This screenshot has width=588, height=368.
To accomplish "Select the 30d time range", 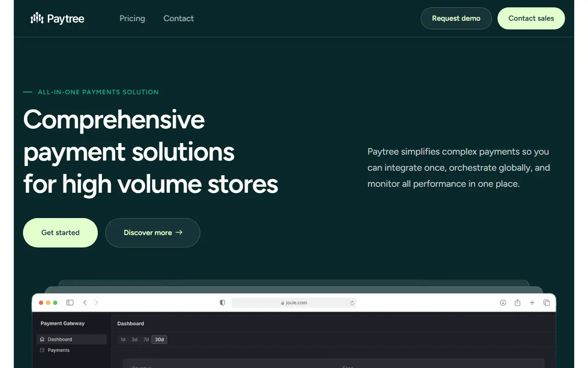I will coord(159,339).
